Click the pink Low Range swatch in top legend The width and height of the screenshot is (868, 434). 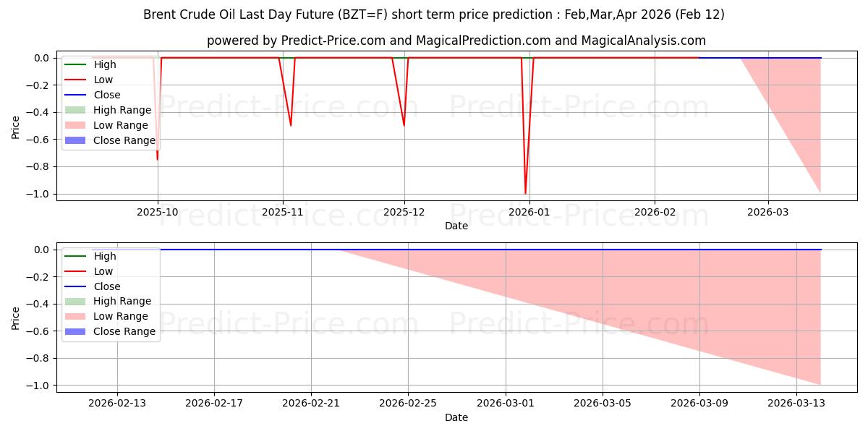click(x=75, y=125)
